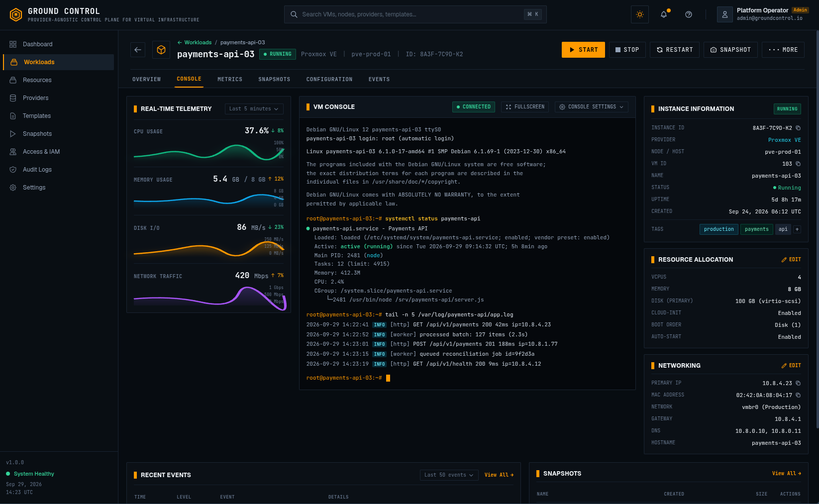
Task: Stop the payments-api-03 VM
Action: coord(627,50)
